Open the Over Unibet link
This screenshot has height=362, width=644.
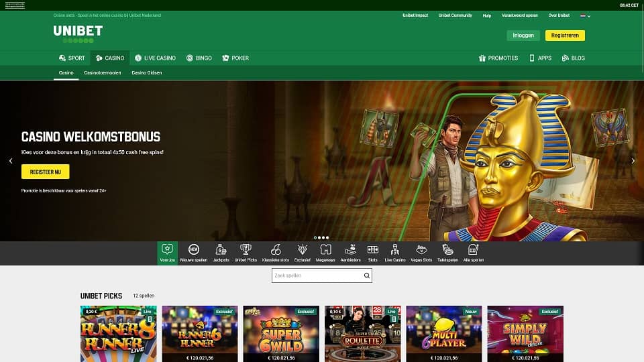tap(559, 15)
